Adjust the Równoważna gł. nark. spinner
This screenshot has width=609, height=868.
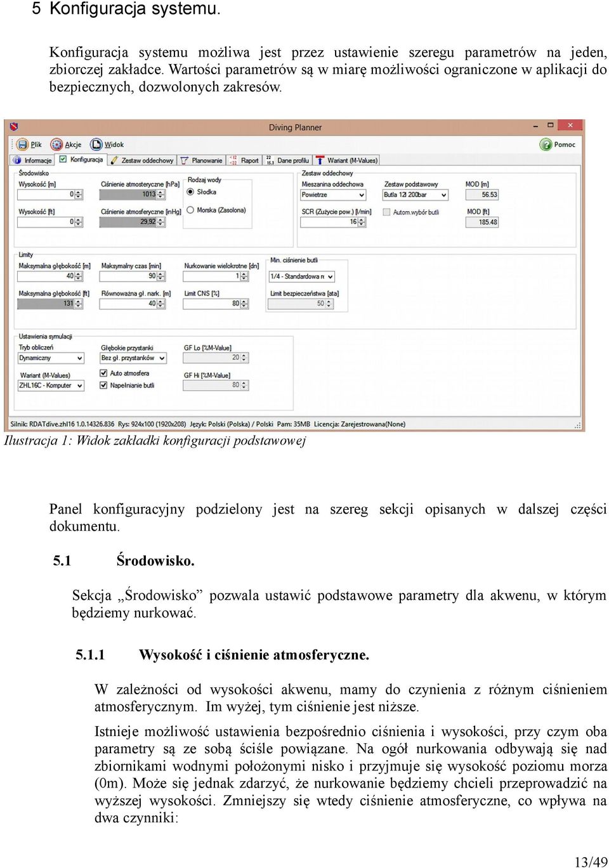click(x=161, y=304)
